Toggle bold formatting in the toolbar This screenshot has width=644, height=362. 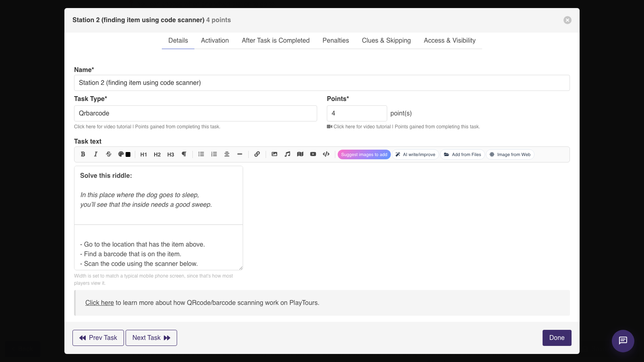tap(83, 154)
